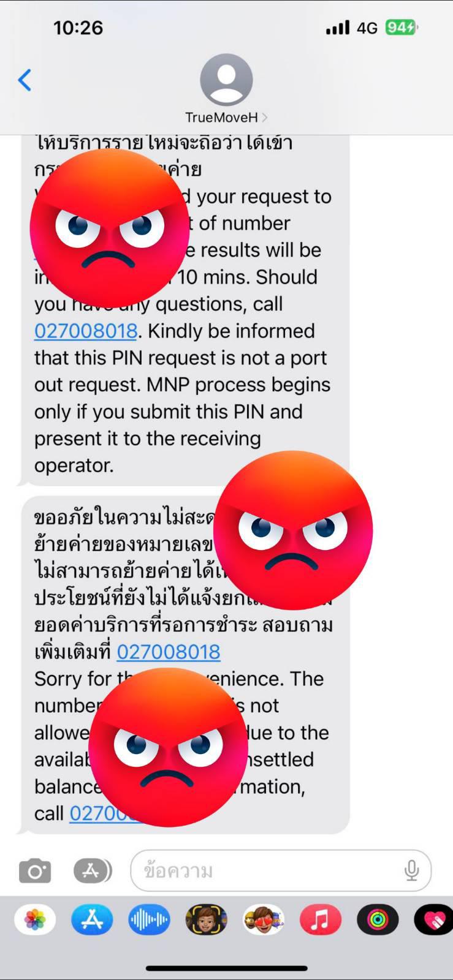Call 027008018 in the first message
Viewport: 453px width, 980px height.
[86, 331]
